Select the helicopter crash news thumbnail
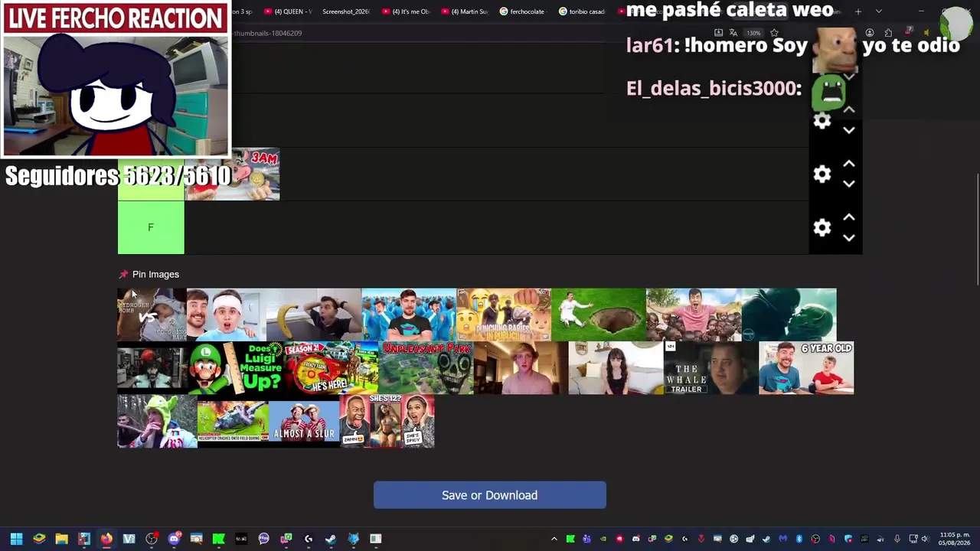This screenshot has width=980, height=551. click(x=233, y=422)
